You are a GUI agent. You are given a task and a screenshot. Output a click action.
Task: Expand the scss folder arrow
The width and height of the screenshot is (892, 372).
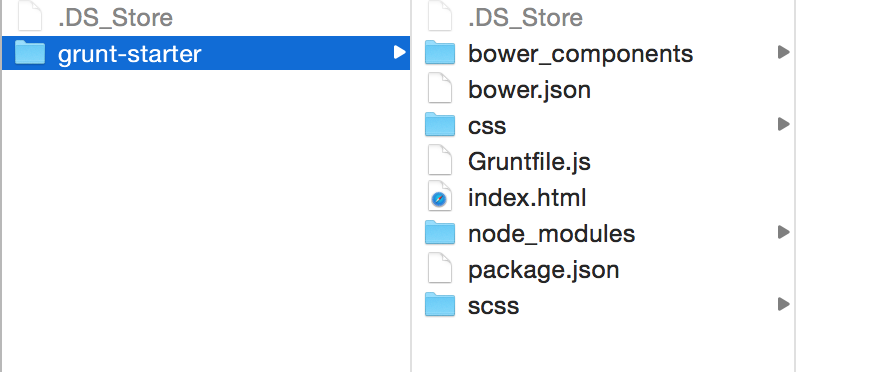pyautogui.click(x=783, y=304)
